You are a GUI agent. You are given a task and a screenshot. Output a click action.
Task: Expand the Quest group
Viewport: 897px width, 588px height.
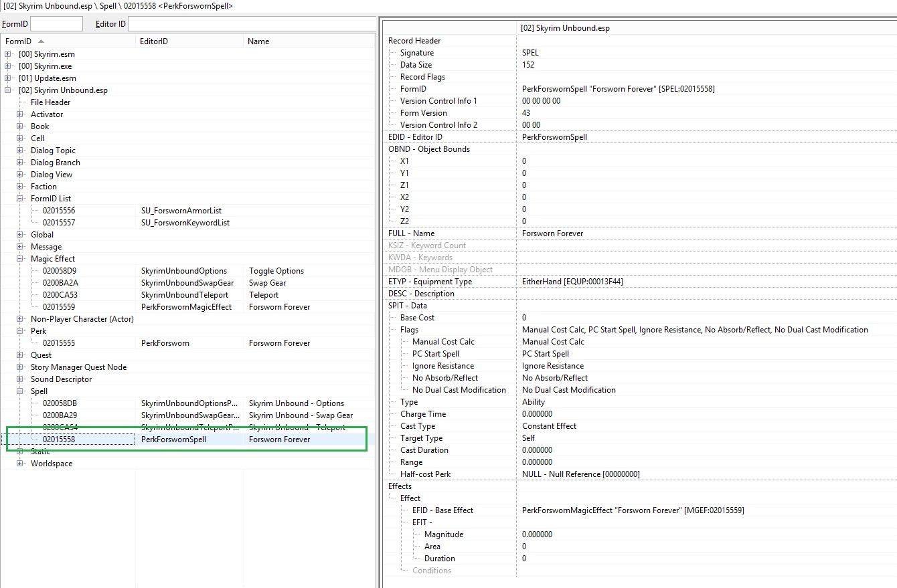click(x=20, y=355)
